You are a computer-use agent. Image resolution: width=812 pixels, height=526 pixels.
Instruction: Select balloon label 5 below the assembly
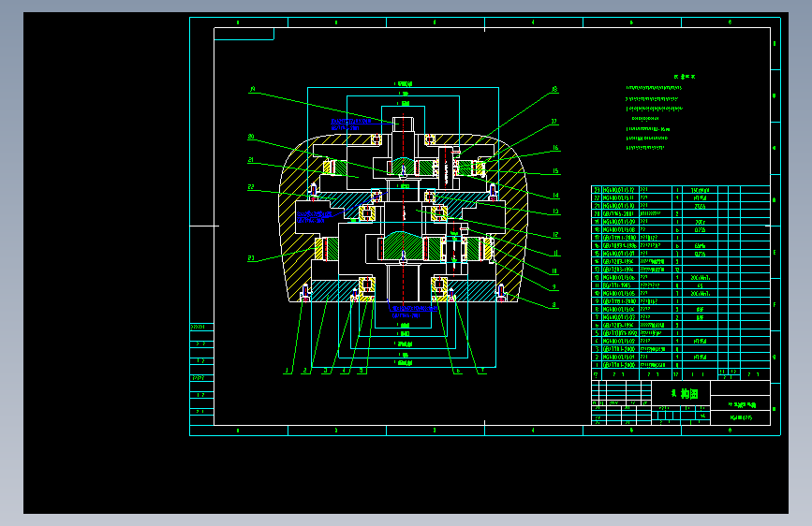[x=361, y=371]
